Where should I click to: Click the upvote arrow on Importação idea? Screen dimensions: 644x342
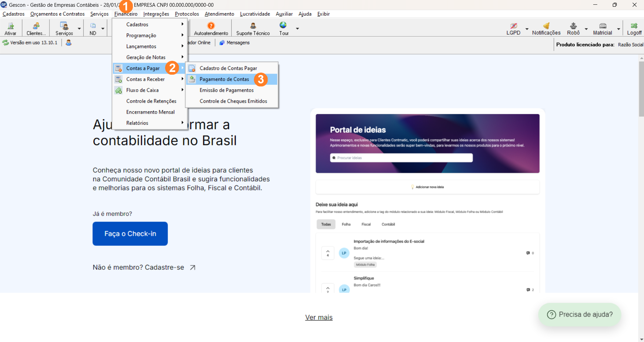pos(328,251)
